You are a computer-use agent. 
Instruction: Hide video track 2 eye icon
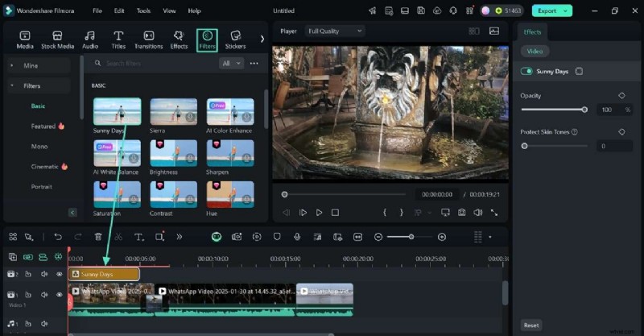(x=59, y=274)
